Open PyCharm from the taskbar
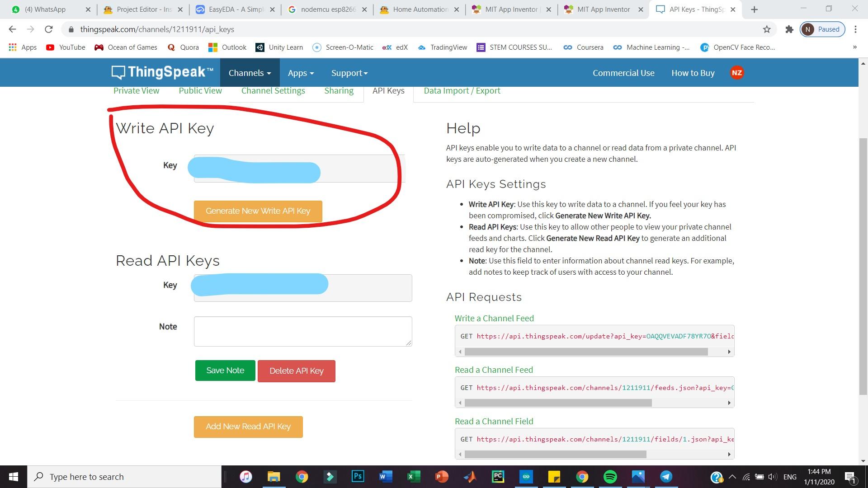Screen dimensions: 868x488 (x=498, y=477)
